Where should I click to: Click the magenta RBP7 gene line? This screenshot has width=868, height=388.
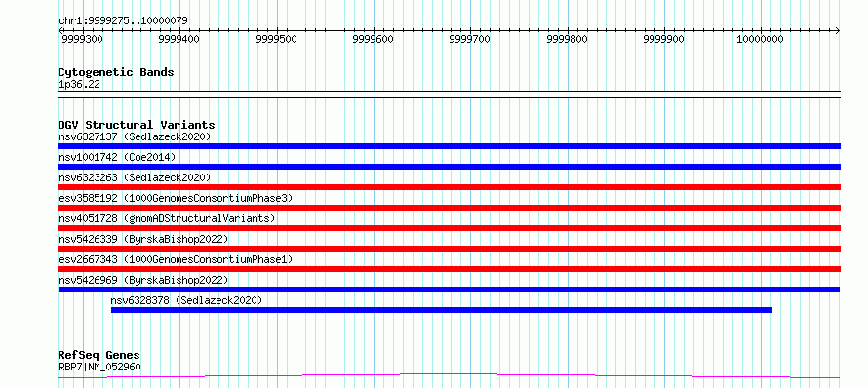click(x=449, y=376)
